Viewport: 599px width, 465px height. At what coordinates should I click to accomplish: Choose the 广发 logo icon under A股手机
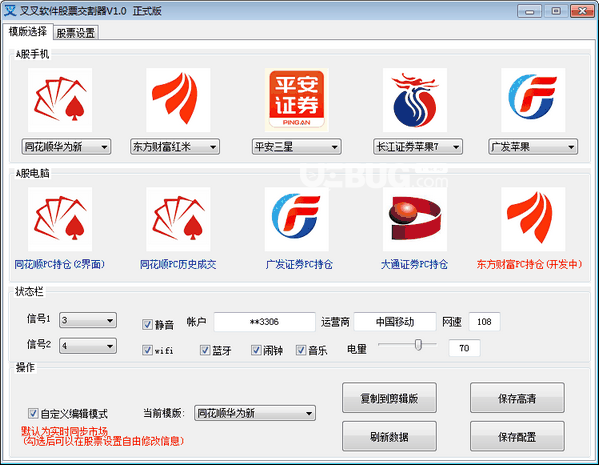[533, 100]
